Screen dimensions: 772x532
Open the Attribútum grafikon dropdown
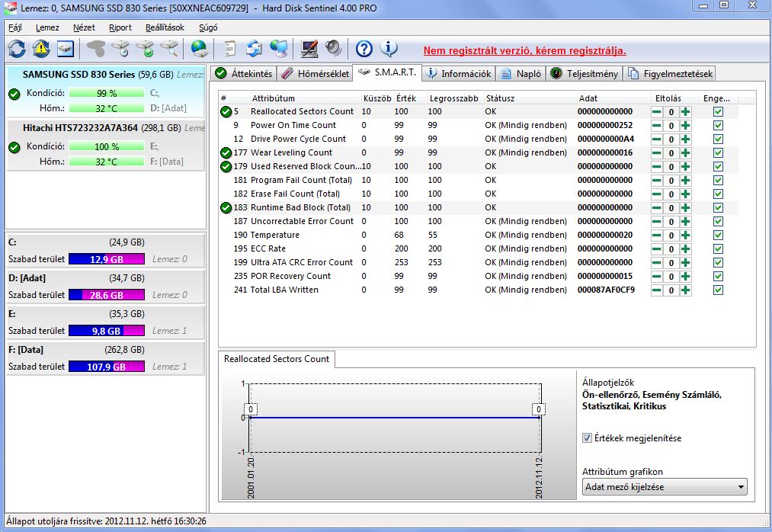(665, 486)
